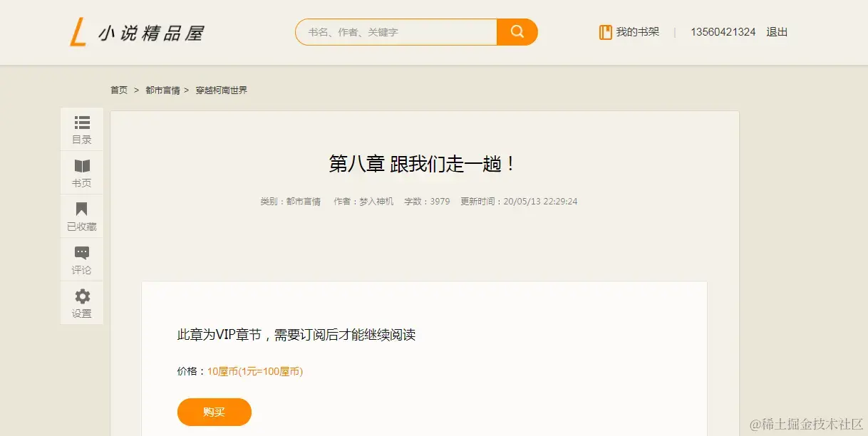Image resolution: width=868 pixels, height=436 pixels.
Task: Click the 类别：都市言情 text
Action: click(x=291, y=202)
